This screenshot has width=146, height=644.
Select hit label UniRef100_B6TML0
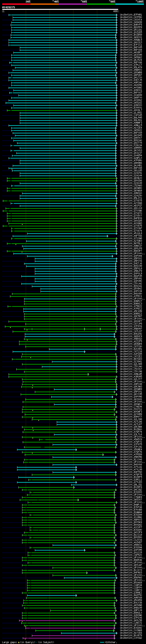(131, 244)
